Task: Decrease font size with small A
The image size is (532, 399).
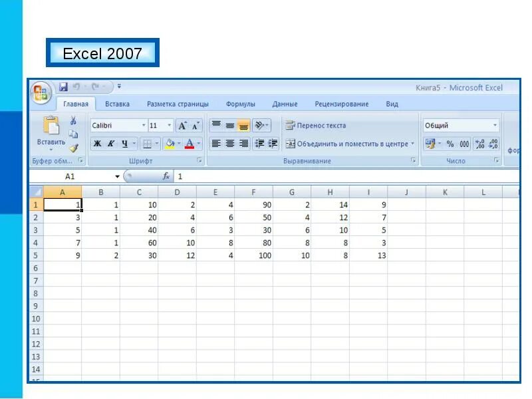Action: 196,126
